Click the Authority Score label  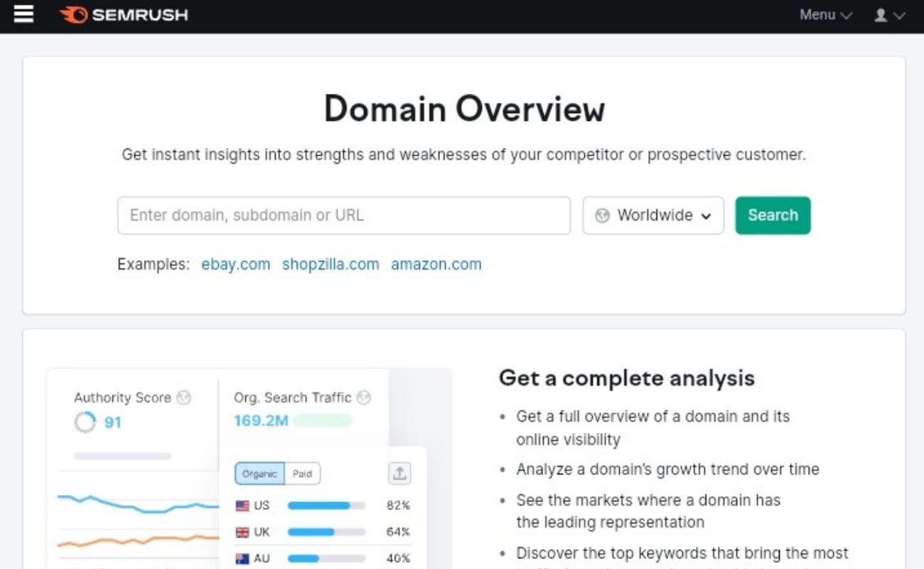(122, 398)
